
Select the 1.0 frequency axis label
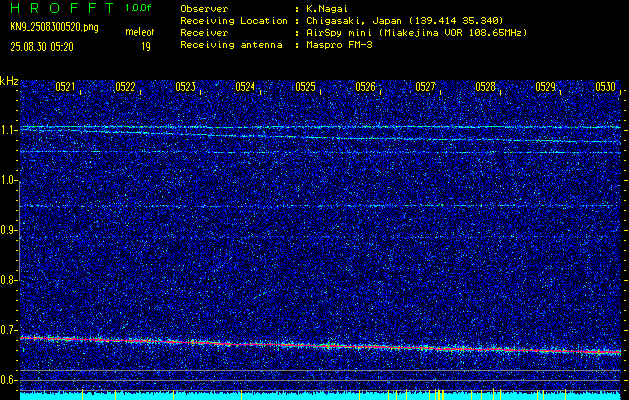[8, 180]
